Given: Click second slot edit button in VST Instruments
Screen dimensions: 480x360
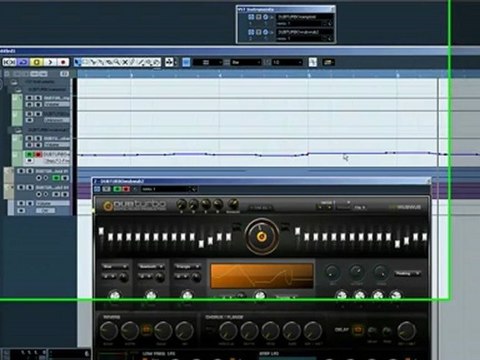Looking at the screenshot, I should tap(266, 32).
